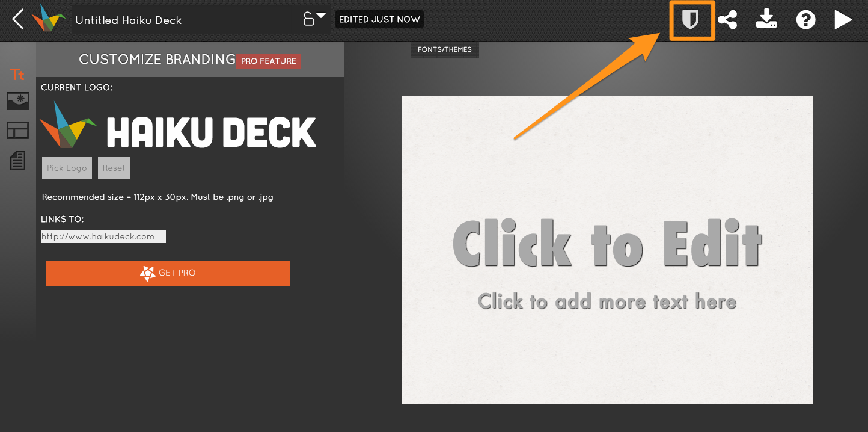Viewport: 868px width, 432px height.
Task: Open the branding shield icon
Action: click(691, 20)
